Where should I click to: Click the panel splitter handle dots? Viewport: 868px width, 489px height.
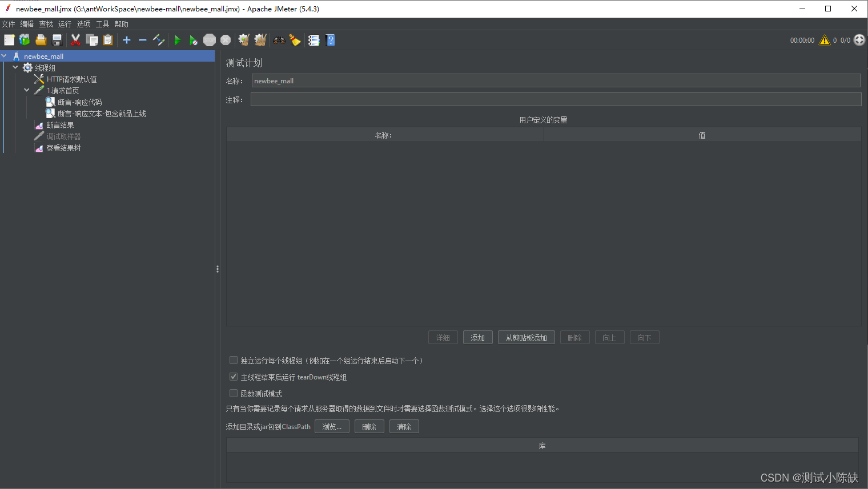[x=218, y=269]
